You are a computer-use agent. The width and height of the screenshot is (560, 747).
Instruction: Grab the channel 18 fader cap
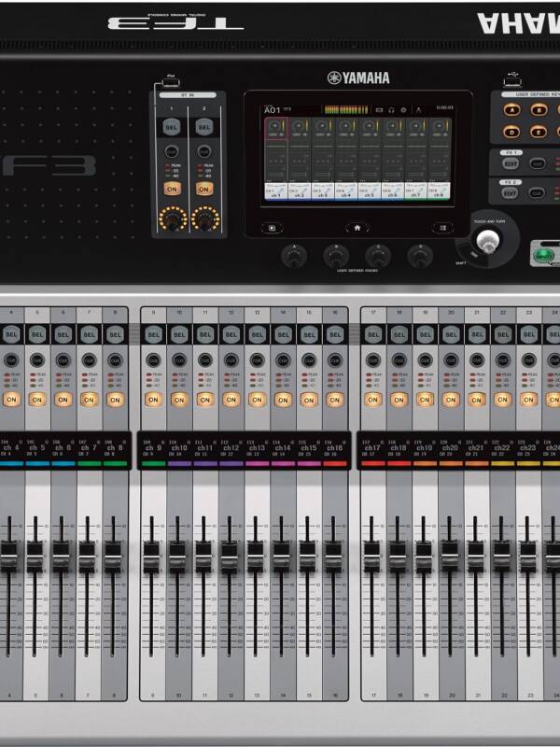[398, 557]
